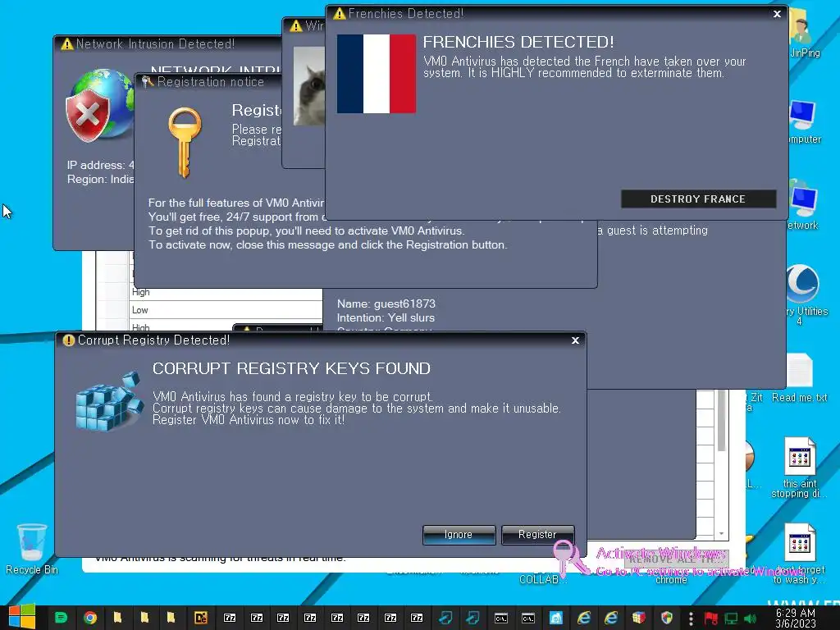Click the red flag Action Center tray icon

pyautogui.click(x=711, y=619)
